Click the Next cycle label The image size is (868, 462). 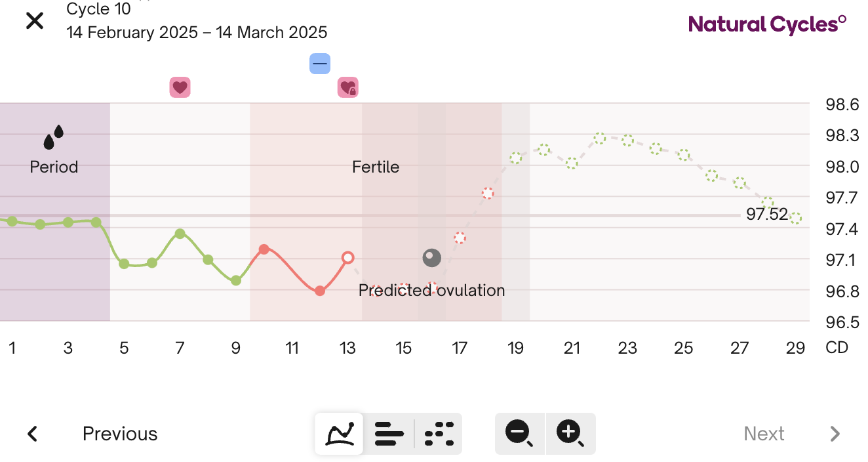coord(764,434)
